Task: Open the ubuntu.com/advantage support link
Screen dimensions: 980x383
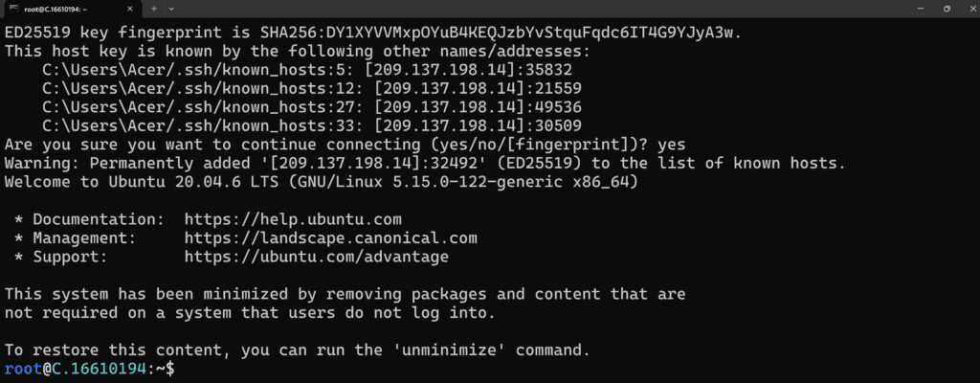Action: (x=316, y=256)
